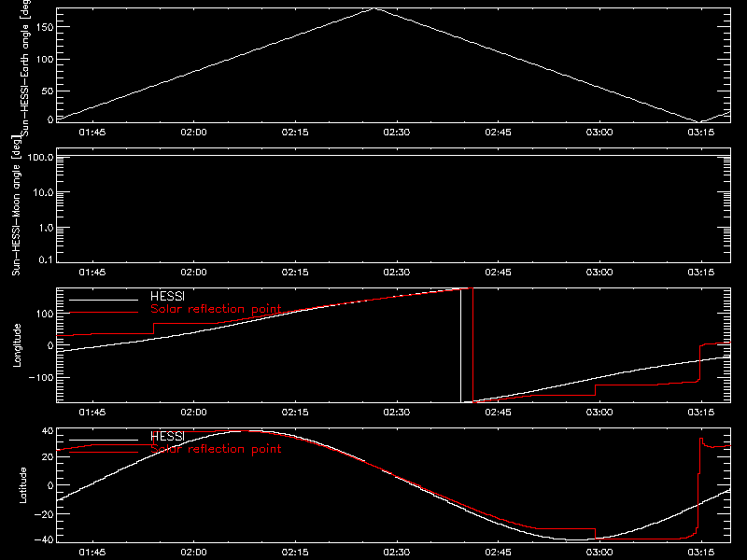Click white HESSI legend line in Longitude plot

click(104, 300)
